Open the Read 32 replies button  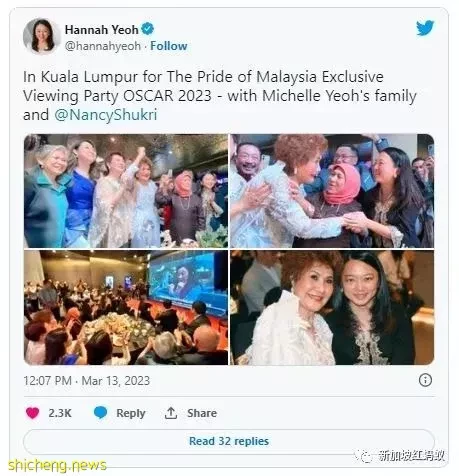[x=229, y=441]
